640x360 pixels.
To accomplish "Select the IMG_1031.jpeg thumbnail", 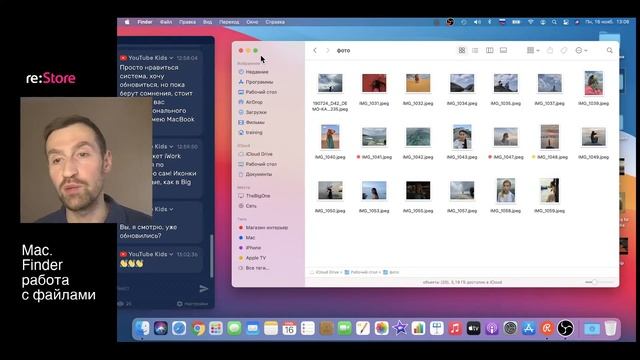I will tap(374, 83).
